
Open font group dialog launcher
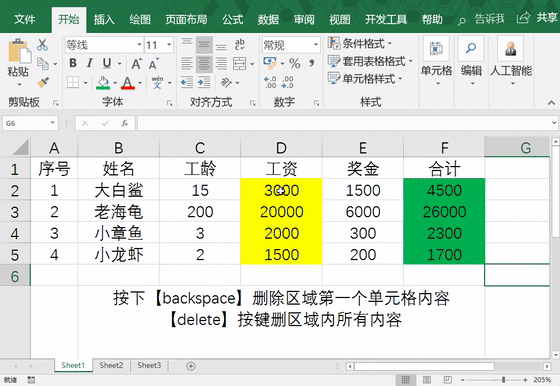pos(170,103)
